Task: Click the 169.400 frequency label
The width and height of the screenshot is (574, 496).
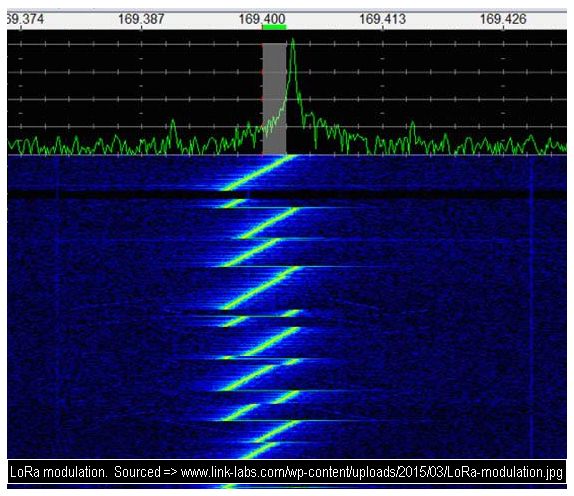Action: pyautogui.click(x=262, y=19)
